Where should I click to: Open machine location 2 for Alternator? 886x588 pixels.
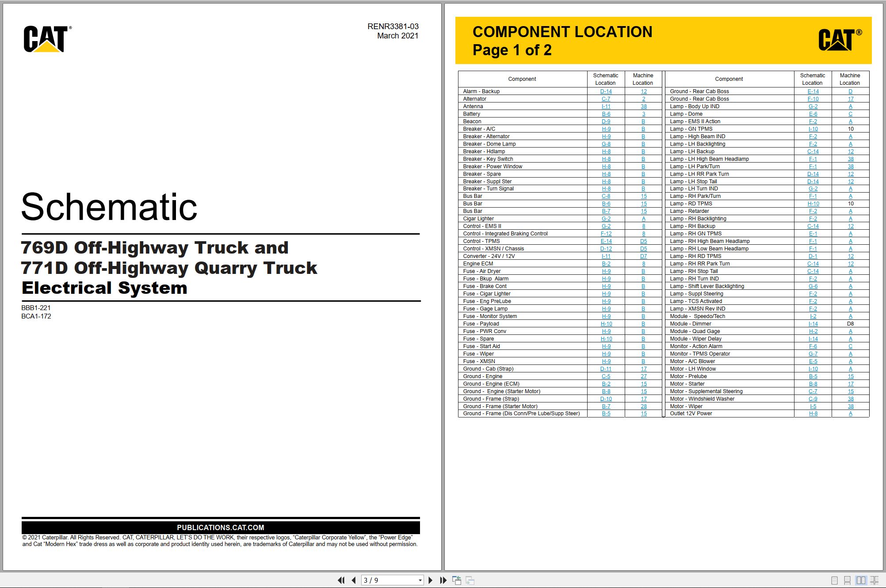pyautogui.click(x=643, y=99)
